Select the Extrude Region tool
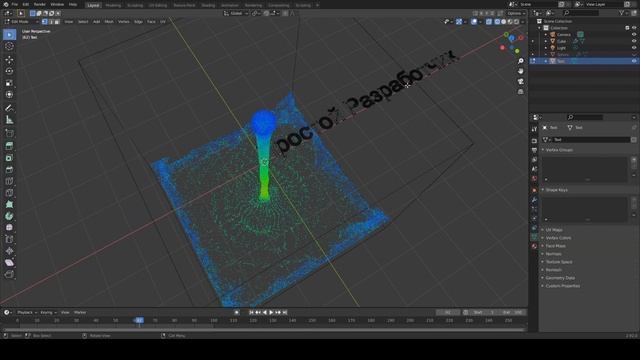Screen dimensions: 640x360 point(9,146)
